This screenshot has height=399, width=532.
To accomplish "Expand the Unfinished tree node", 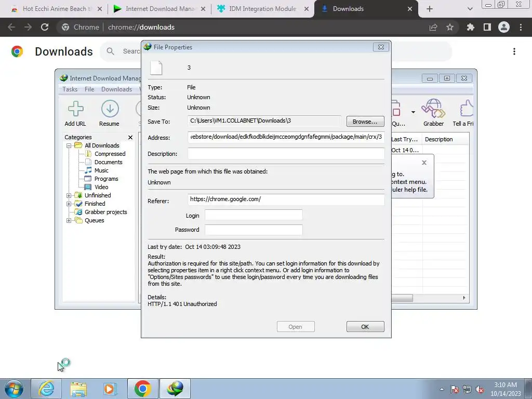I will (x=69, y=195).
